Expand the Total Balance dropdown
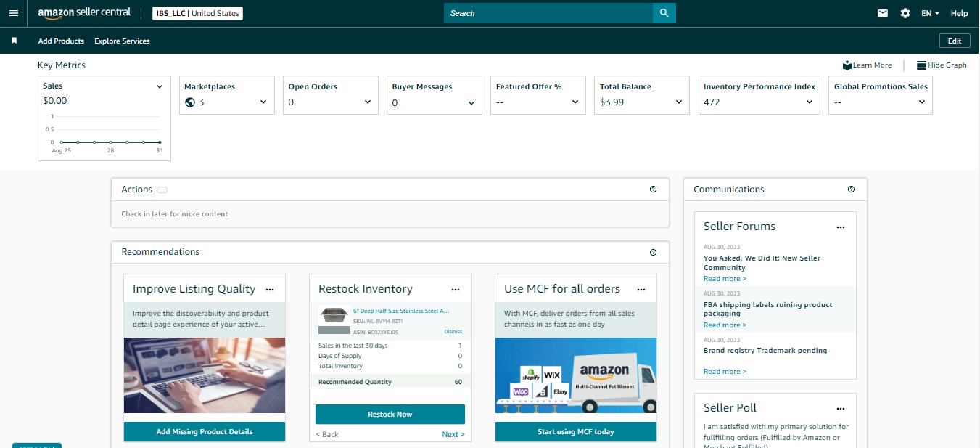This screenshot has height=448, width=980. [x=679, y=102]
